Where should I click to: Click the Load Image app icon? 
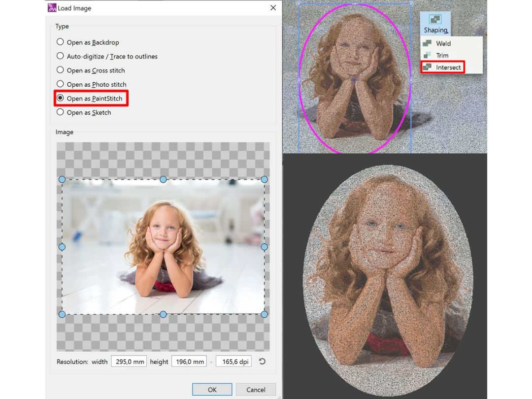click(x=52, y=7)
